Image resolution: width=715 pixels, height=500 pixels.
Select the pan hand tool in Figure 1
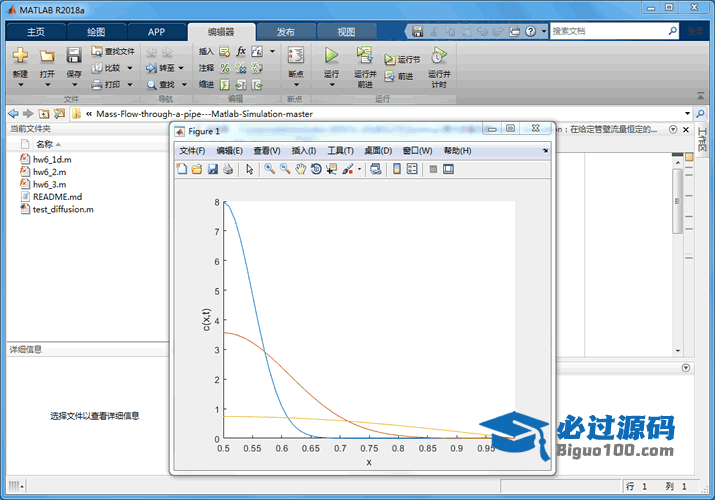click(x=300, y=170)
